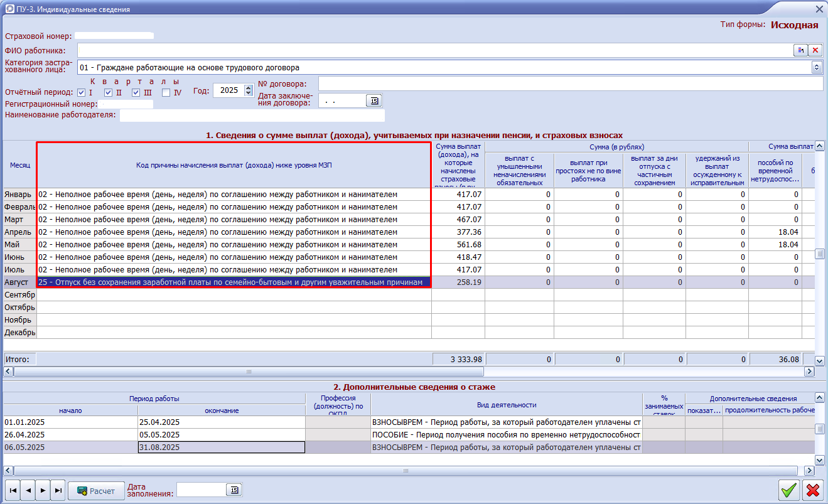Image resolution: width=828 pixels, height=504 pixels.
Task: Clear ФИО работника with red X
Action: tap(815, 50)
